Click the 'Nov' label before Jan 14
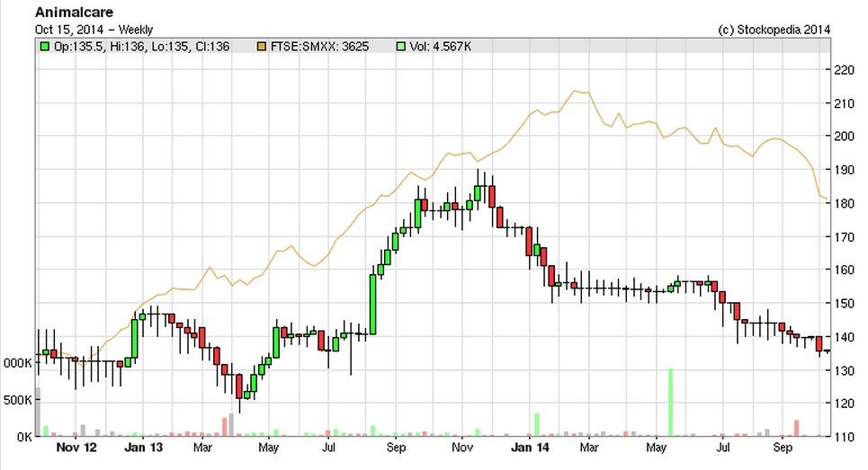This screenshot has width=868, height=470. click(x=462, y=448)
